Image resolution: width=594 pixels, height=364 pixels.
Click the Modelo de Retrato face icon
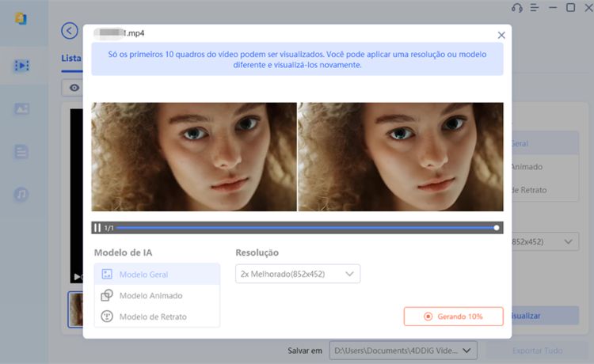[107, 317]
